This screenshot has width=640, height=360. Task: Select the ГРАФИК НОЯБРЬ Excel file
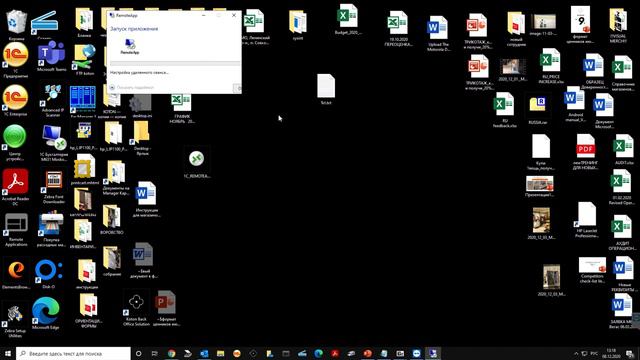[182, 108]
